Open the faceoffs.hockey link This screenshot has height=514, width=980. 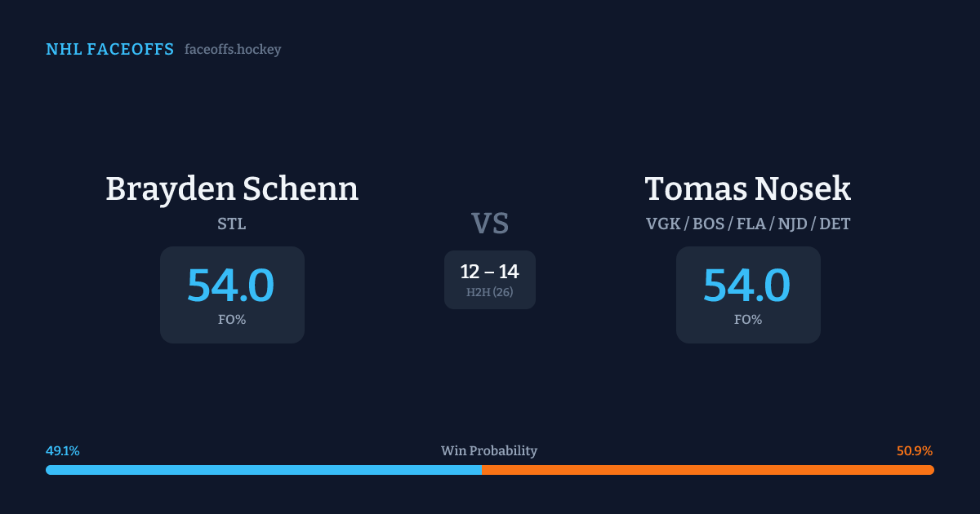tap(233, 50)
